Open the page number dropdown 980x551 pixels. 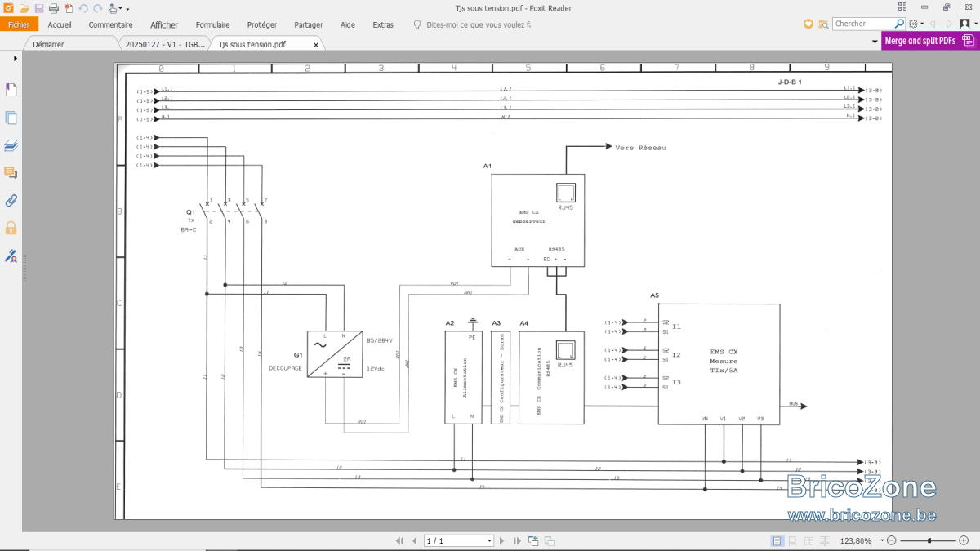point(490,540)
